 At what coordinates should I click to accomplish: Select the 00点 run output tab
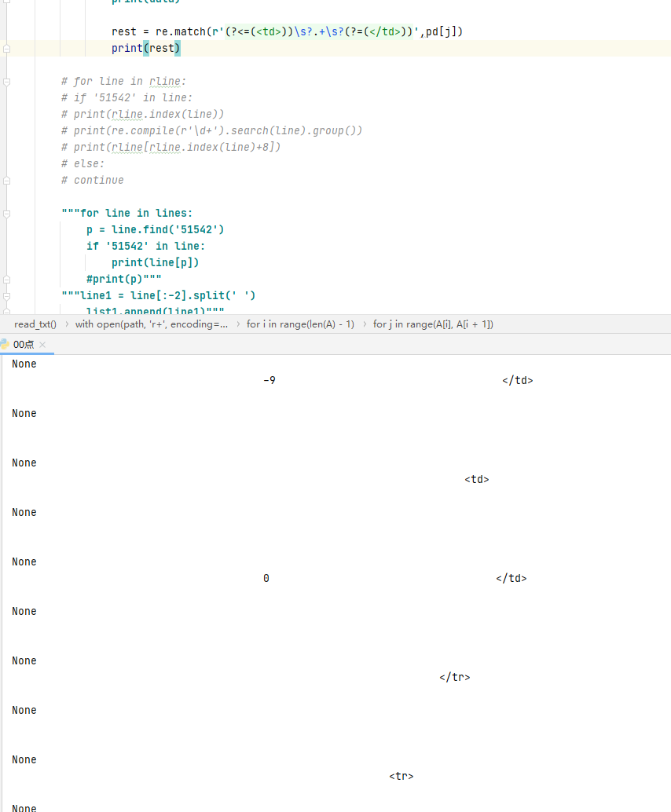point(24,345)
